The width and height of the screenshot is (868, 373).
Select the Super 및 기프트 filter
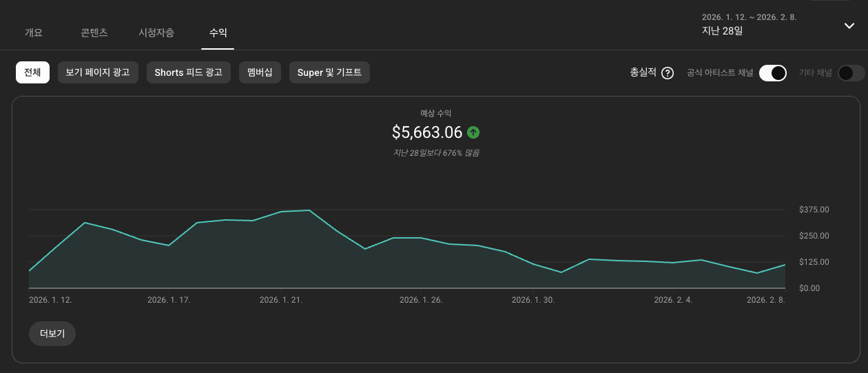329,72
